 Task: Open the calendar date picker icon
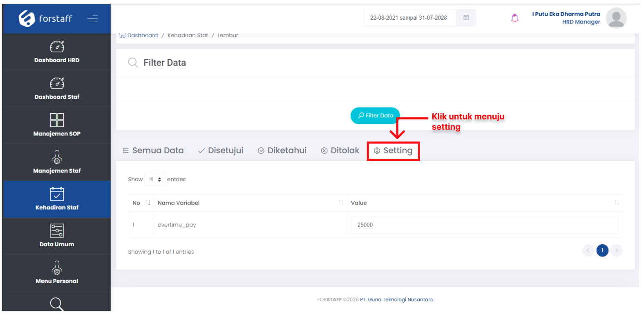pyautogui.click(x=466, y=18)
